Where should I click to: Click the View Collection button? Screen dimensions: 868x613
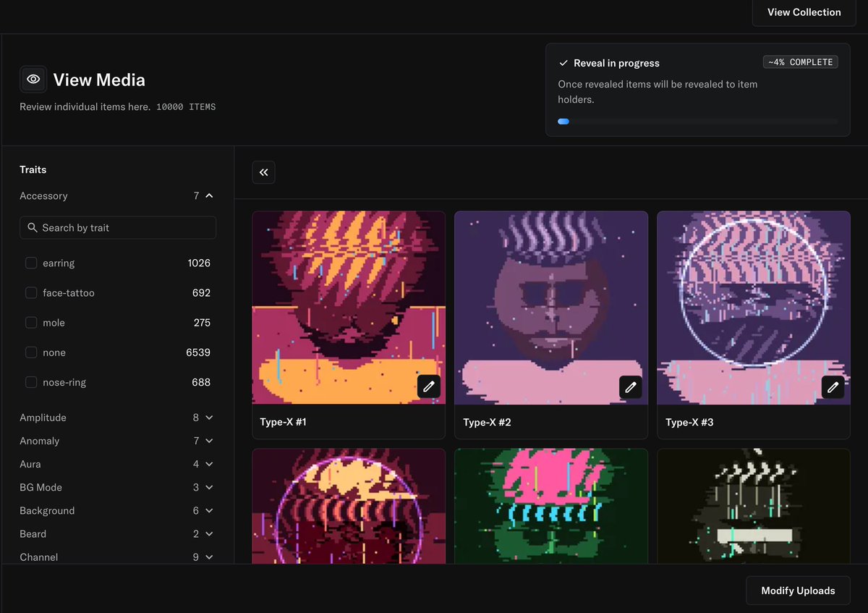pyautogui.click(x=804, y=12)
